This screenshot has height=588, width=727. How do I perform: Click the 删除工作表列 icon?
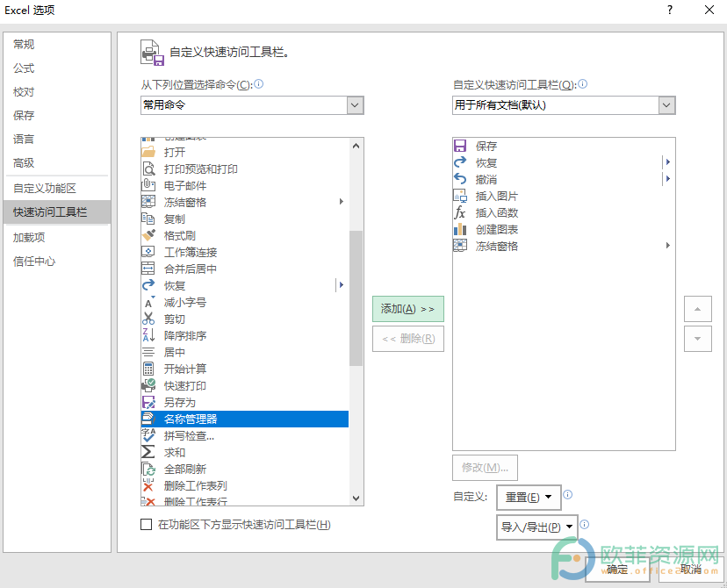pos(148,485)
